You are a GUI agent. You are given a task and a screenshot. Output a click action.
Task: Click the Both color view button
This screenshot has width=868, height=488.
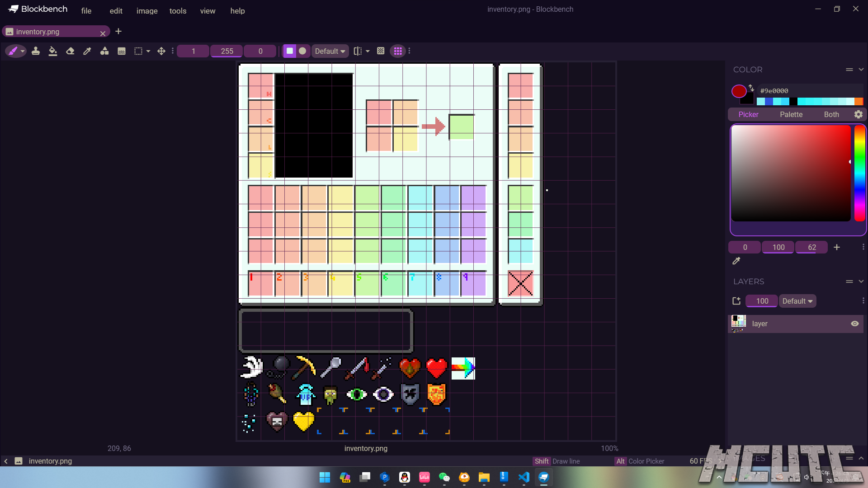[831, 114]
